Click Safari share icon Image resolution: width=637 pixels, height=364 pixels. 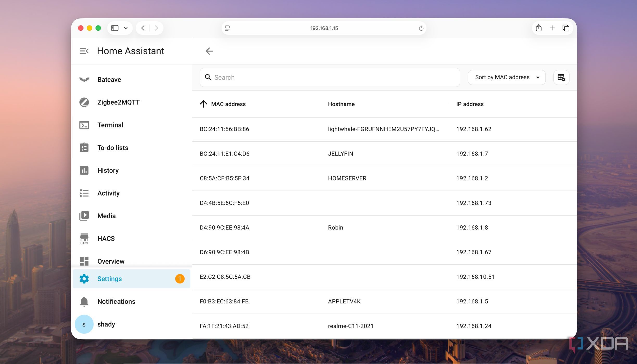pos(539,28)
